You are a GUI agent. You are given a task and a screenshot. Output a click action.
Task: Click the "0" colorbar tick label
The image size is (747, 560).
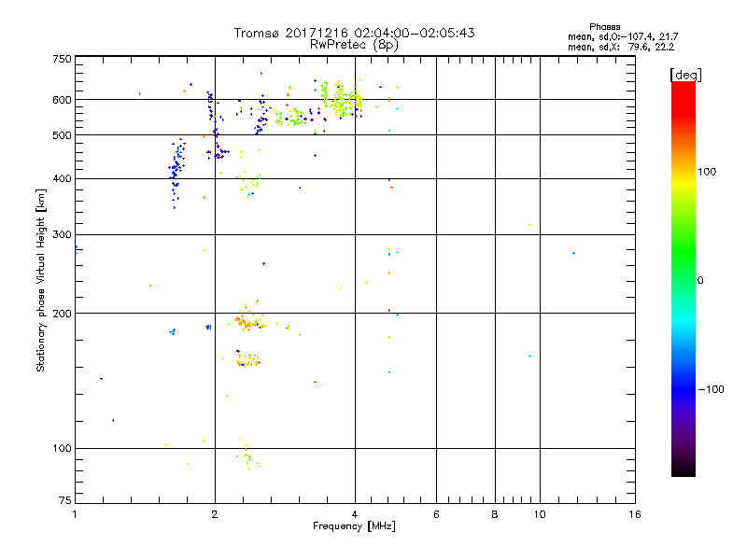point(700,281)
